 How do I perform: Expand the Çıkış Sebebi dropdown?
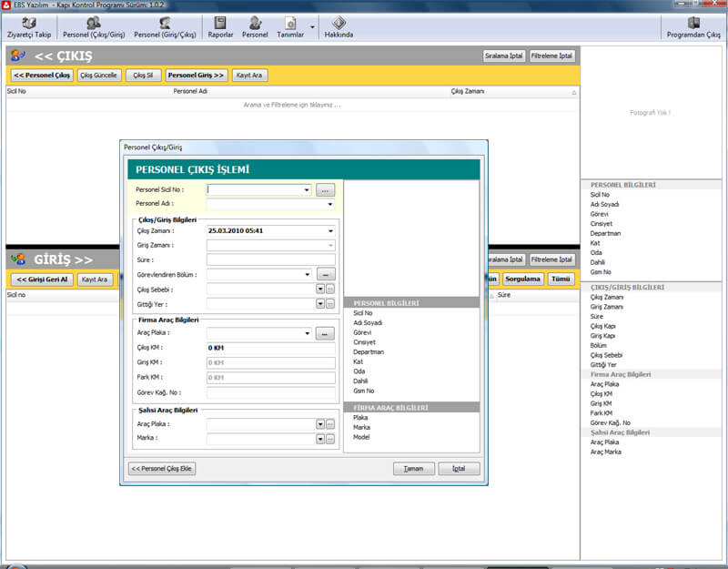(319, 290)
